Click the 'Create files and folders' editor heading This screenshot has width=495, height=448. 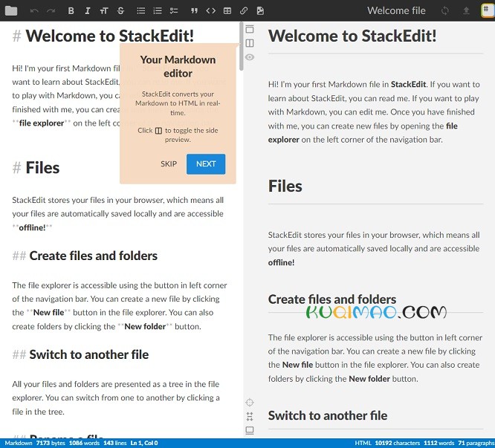coord(85,256)
